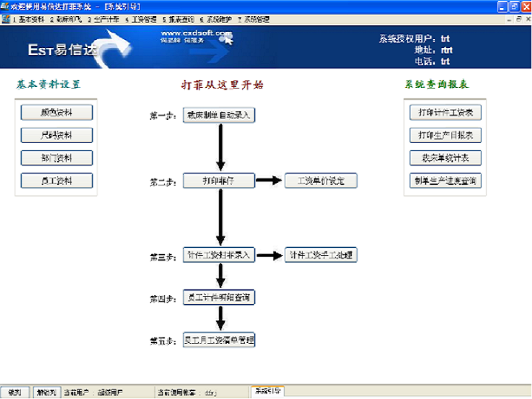
Task: Open 工资单价设定 from the flowchart
Action: (x=323, y=180)
